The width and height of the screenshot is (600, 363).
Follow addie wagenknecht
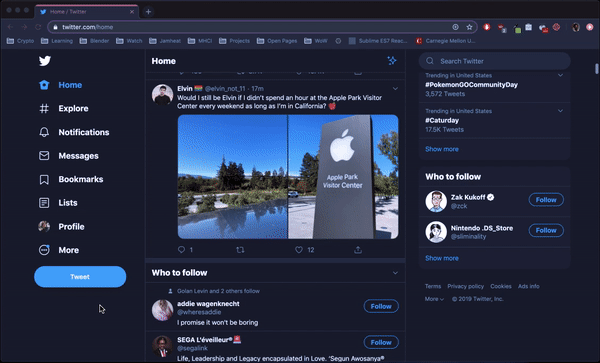coord(381,306)
